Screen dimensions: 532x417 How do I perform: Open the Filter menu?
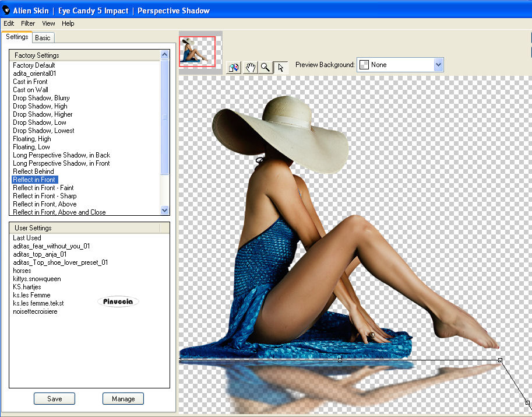pyautogui.click(x=28, y=23)
